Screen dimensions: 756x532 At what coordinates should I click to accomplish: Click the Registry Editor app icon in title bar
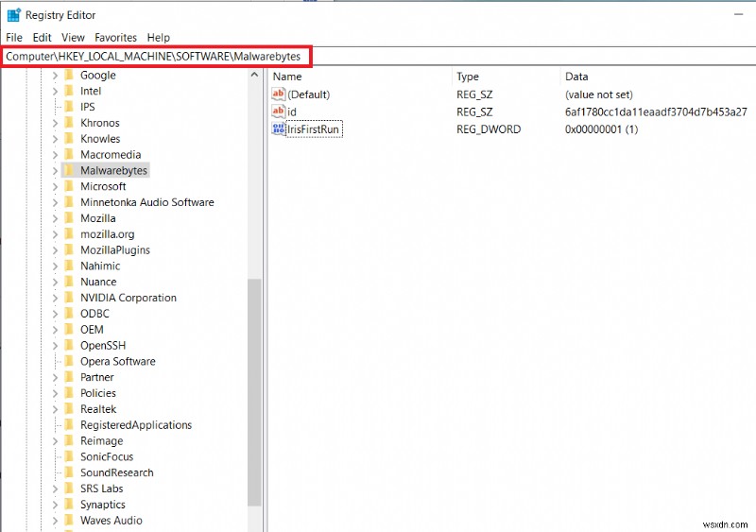pos(13,15)
